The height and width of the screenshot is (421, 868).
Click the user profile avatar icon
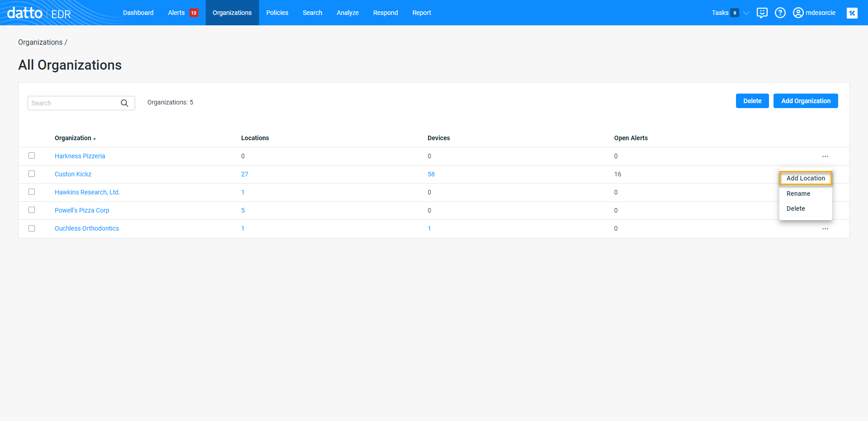click(798, 13)
